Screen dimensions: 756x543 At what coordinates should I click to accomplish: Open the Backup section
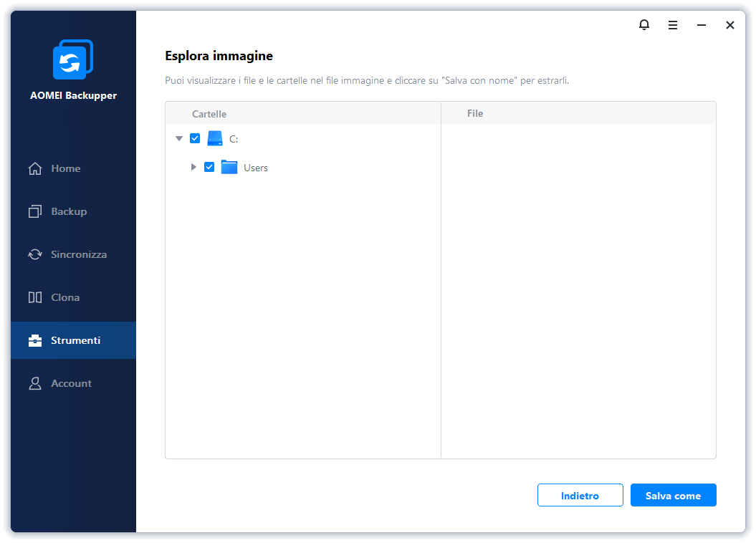[73, 211]
